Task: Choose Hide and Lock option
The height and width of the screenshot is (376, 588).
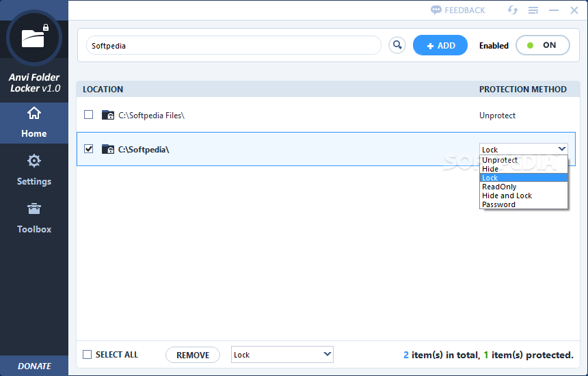Action: (524, 196)
